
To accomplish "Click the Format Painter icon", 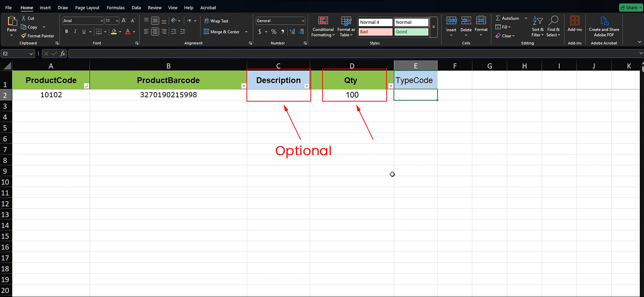I will pos(24,36).
